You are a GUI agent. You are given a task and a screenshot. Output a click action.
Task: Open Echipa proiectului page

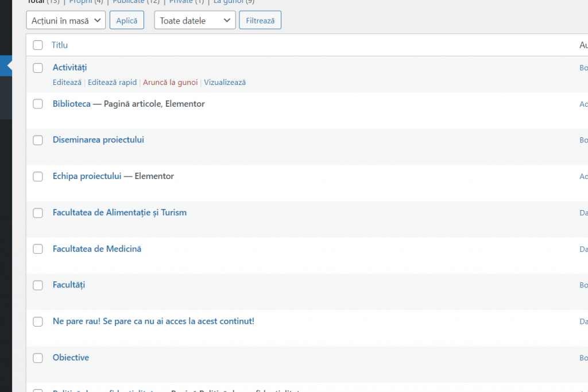tap(87, 176)
